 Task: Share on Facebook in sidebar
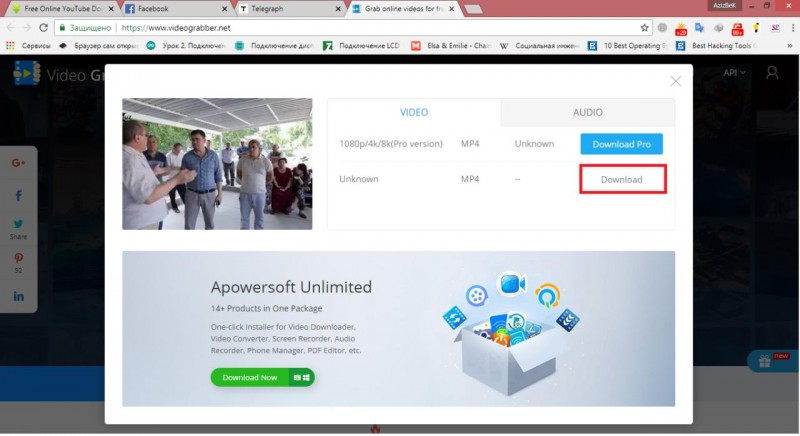click(18, 195)
